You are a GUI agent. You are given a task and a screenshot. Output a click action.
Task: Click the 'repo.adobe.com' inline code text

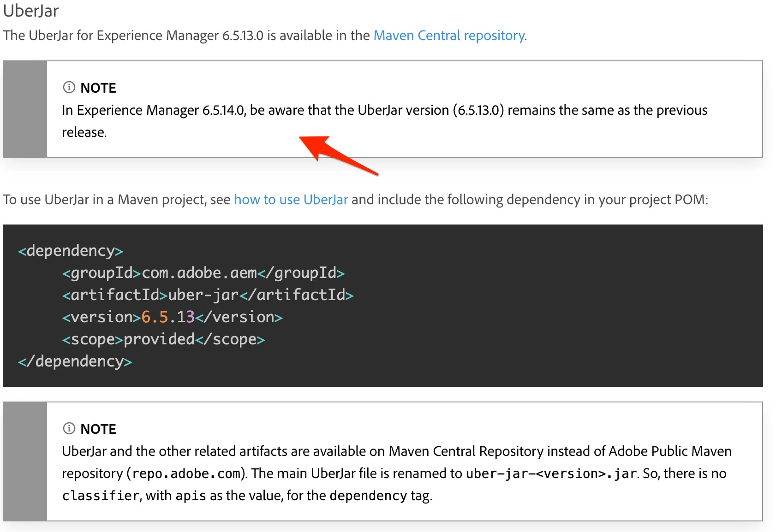[186, 473]
